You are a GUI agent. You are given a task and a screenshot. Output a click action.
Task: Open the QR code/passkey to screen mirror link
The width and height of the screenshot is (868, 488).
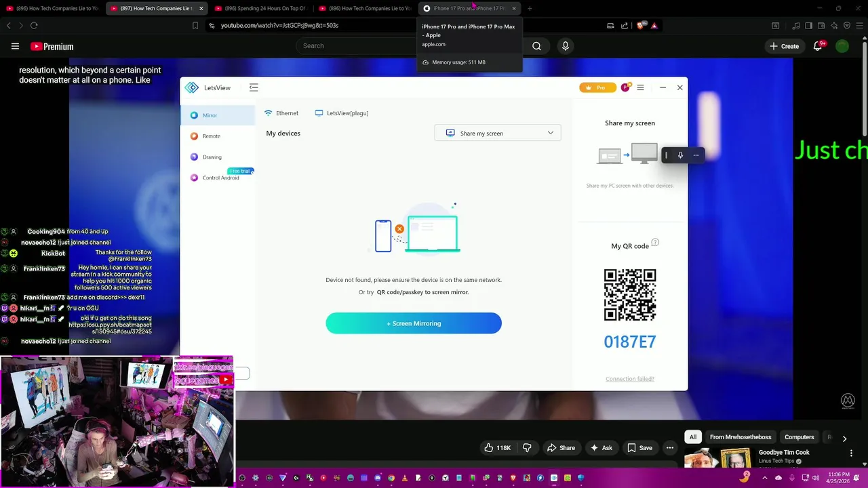pyautogui.click(x=422, y=292)
